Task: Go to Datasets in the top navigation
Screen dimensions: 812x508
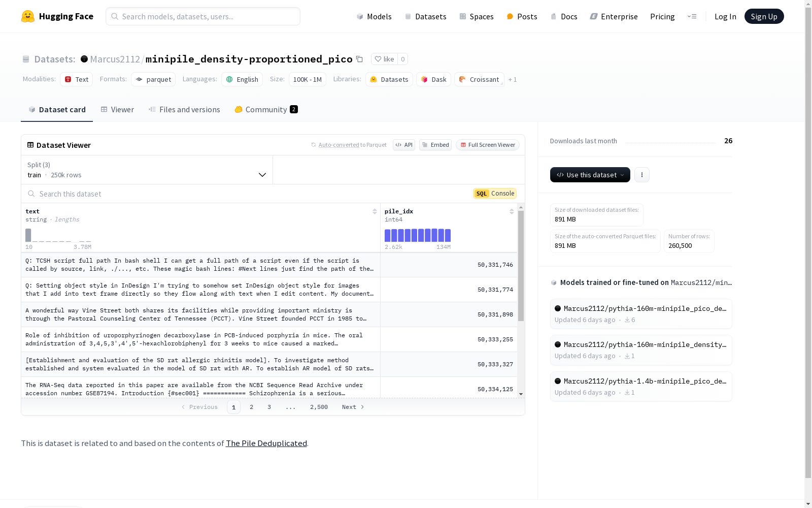Action: (x=425, y=16)
